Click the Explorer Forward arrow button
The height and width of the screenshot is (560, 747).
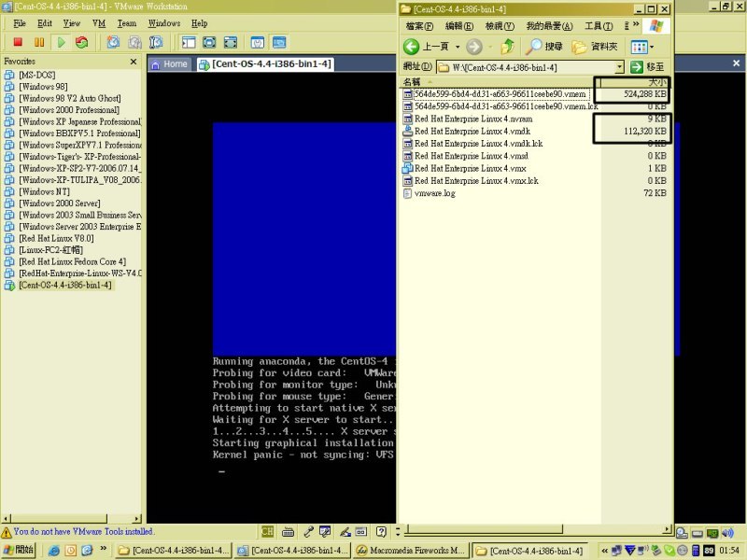pyautogui.click(x=474, y=46)
